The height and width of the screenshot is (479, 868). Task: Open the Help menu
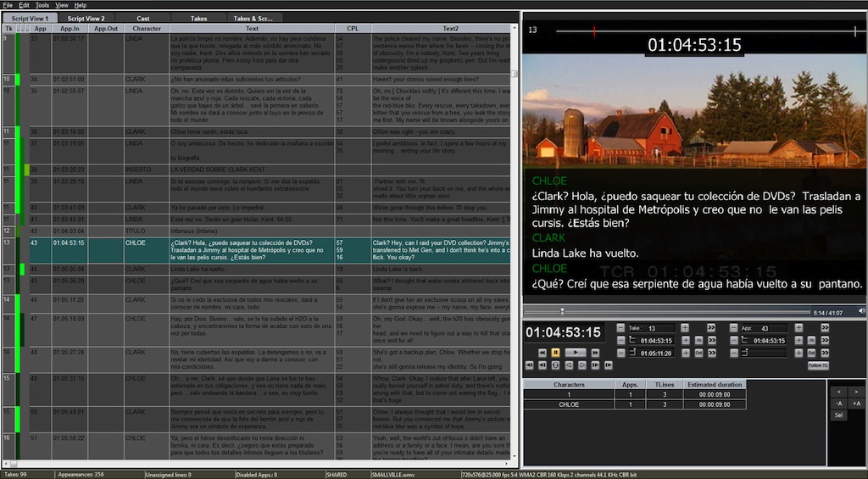click(x=81, y=5)
